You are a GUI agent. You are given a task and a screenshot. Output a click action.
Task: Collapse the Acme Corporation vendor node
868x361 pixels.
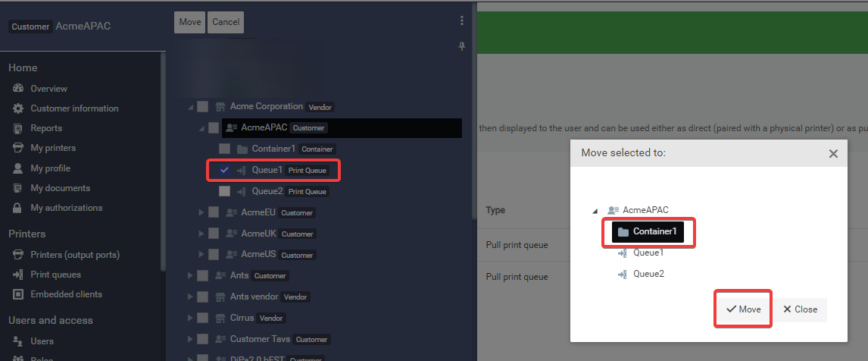click(x=190, y=107)
